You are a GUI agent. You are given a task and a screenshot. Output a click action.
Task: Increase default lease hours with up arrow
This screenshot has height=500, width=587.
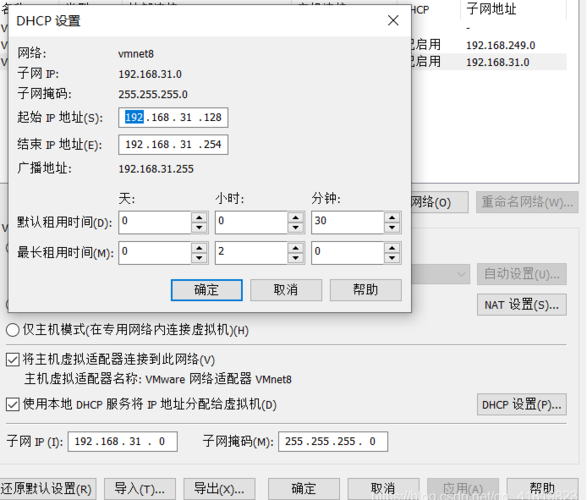(x=296, y=217)
